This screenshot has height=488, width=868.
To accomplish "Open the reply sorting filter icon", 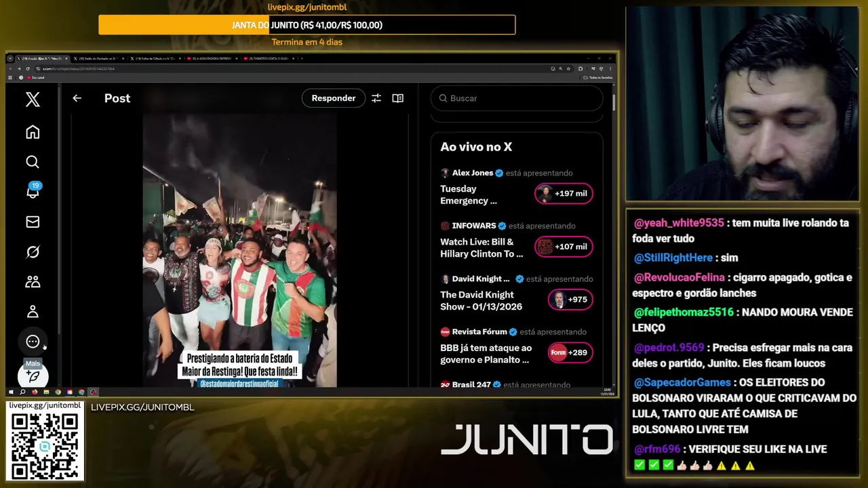I will (x=376, y=98).
